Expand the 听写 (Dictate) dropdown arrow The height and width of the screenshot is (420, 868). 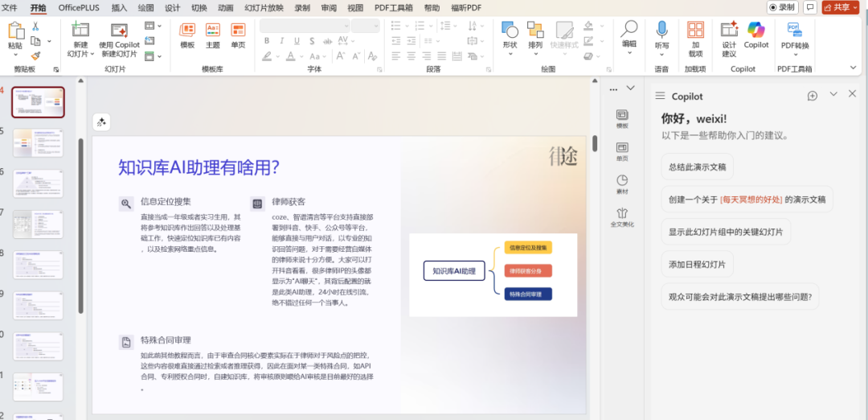pos(661,54)
